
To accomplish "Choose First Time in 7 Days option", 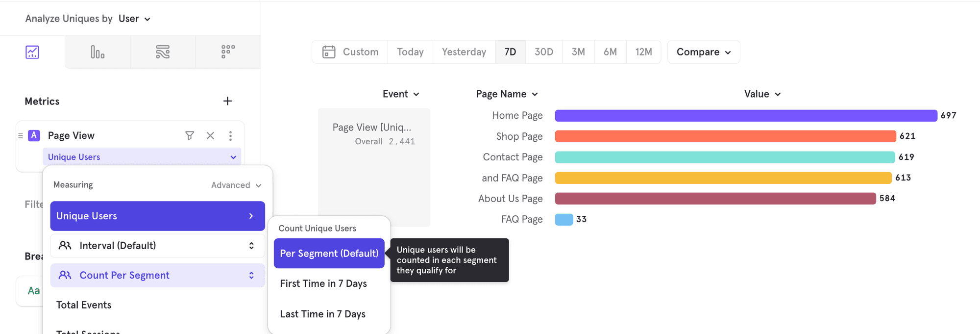I will 323,283.
